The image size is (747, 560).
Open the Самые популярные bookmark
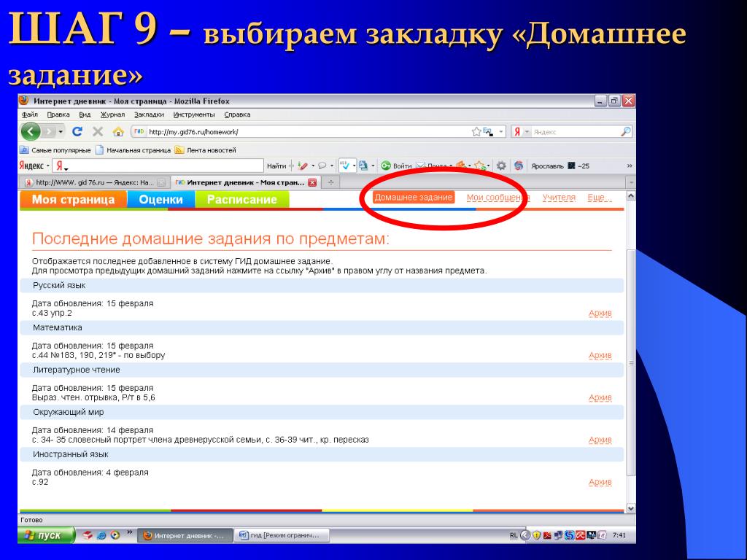coord(55,150)
